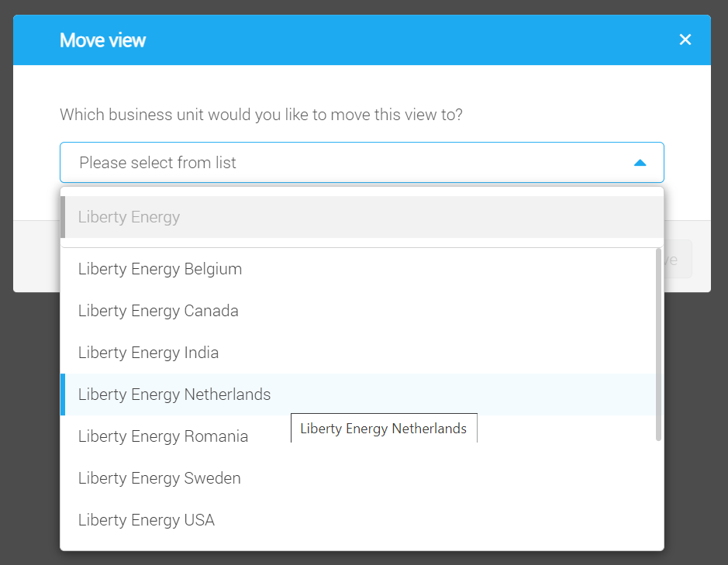Close the Move view dialog

(685, 40)
